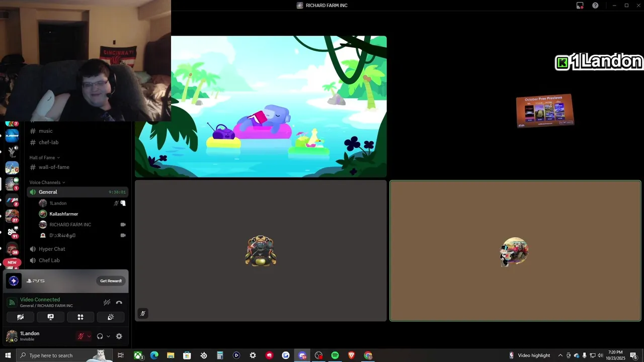
Task: Click camera icon beside Ricky member
Action: click(x=123, y=235)
